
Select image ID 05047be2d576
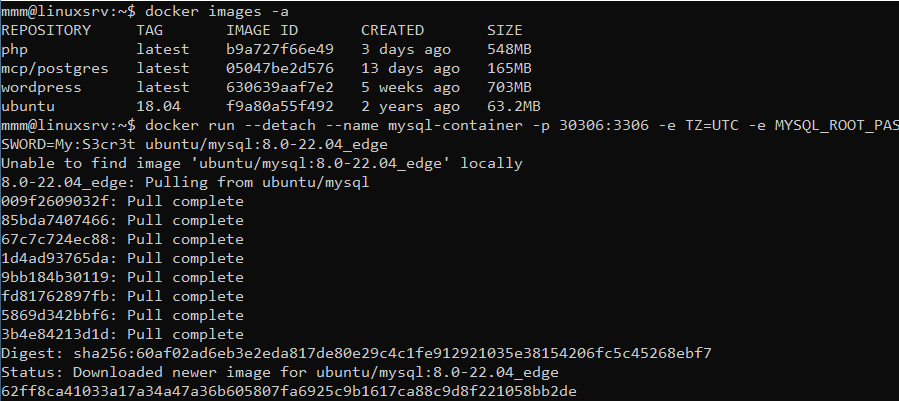pyautogui.click(x=280, y=69)
